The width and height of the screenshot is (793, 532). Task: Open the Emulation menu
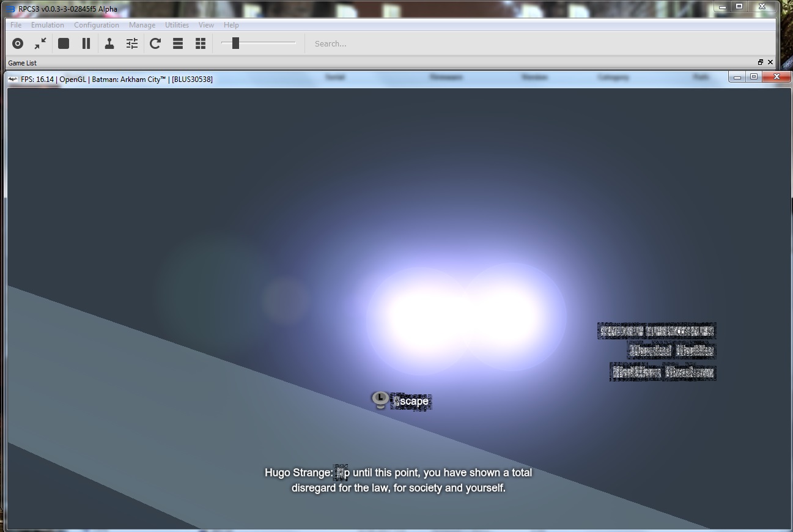48,25
